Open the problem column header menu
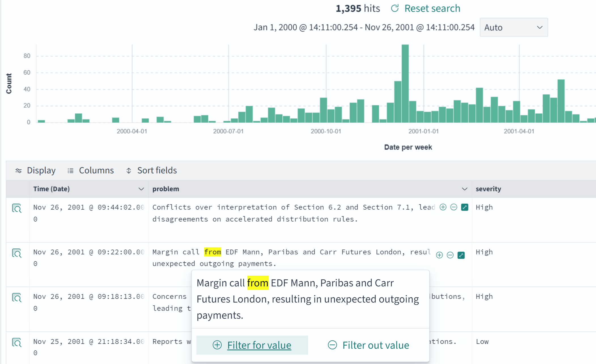Screen dimensions: 596x364 464,189
